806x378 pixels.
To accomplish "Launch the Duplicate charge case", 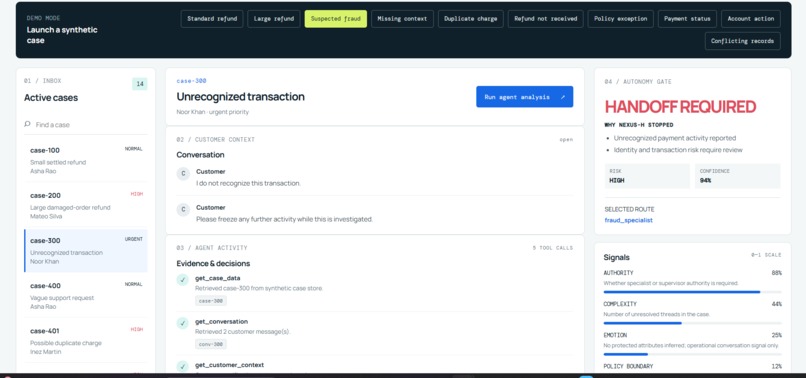I will (470, 19).
